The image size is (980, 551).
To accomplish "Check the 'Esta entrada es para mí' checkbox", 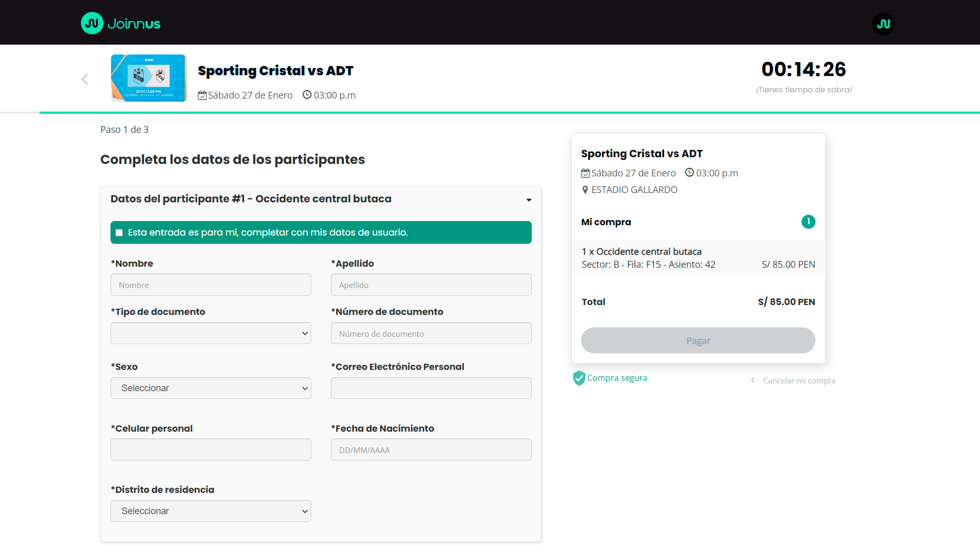I will coord(119,232).
